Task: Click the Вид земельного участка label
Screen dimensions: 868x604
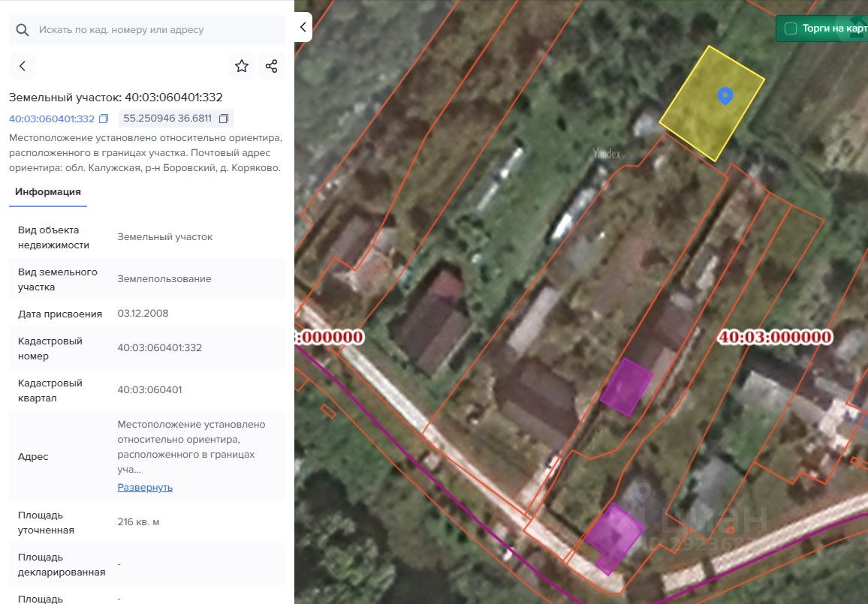Action: (x=58, y=279)
